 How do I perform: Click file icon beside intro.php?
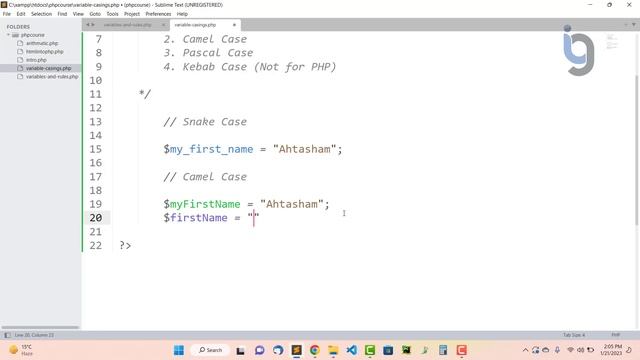coord(20,60)
